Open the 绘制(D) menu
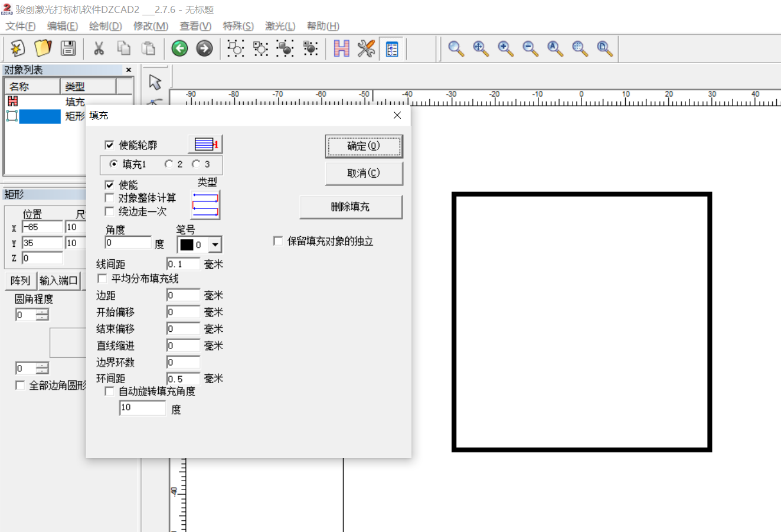This screenshot has height=532, width=781. (105, 26)
